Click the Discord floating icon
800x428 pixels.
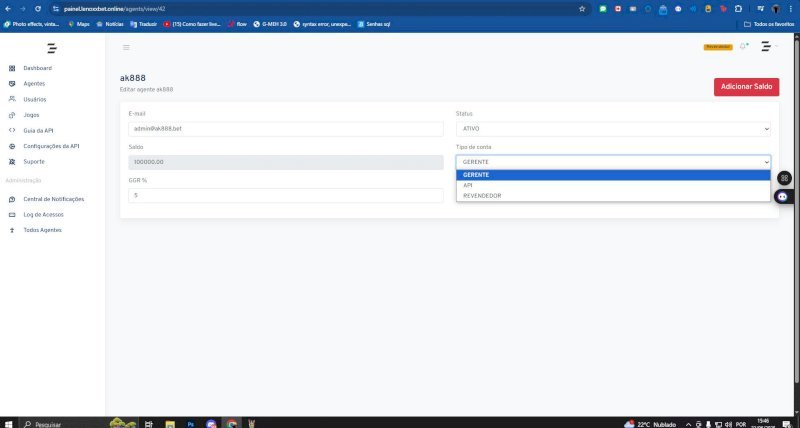point(785,196)
